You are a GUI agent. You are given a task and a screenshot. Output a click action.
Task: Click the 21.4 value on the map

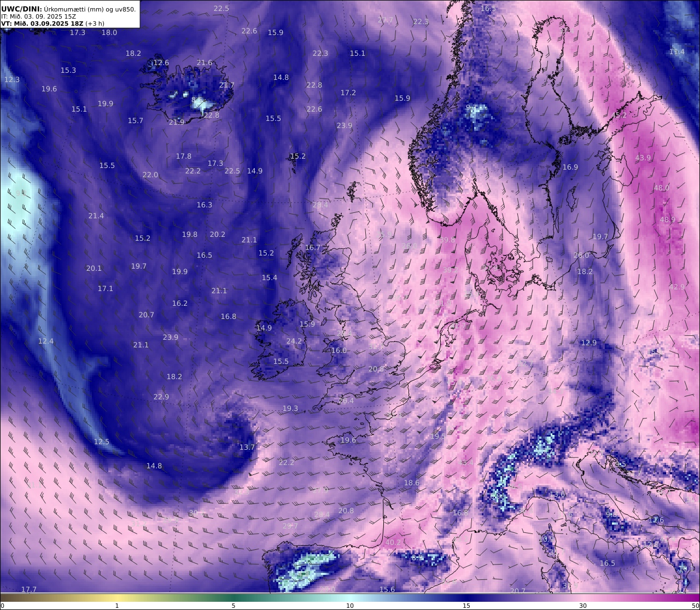96,216
